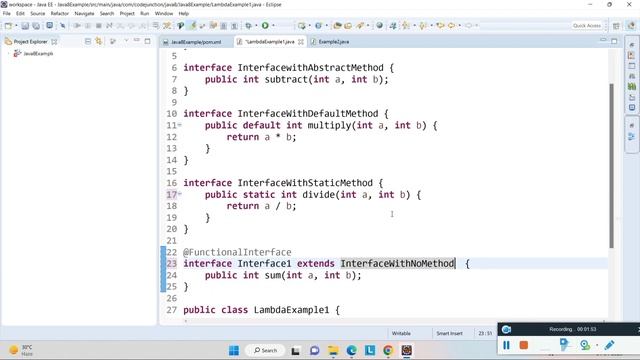Click the 23 : 51 cursor position status
The image size is (640, 360).
click(485, 333)
